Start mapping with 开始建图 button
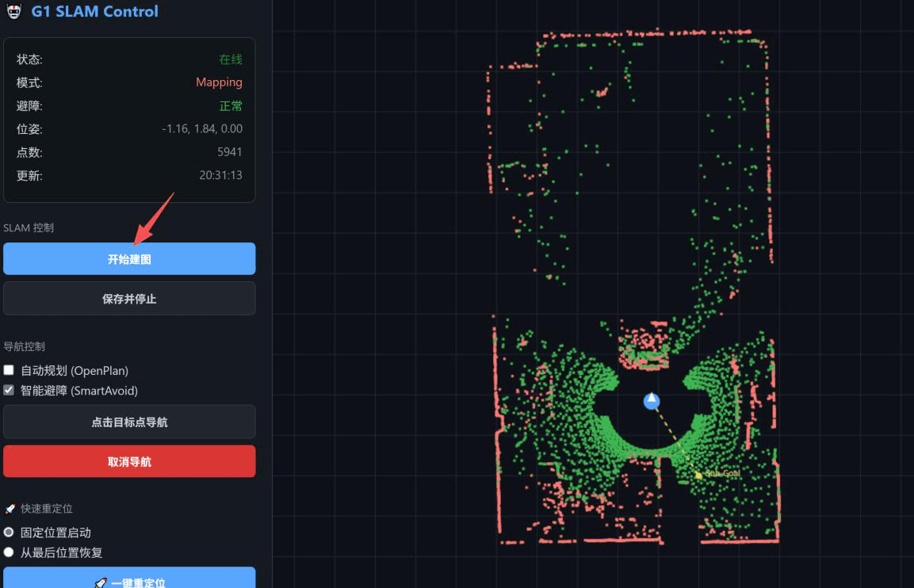Screen dimensions: 914x588 [x=129, y=259]
